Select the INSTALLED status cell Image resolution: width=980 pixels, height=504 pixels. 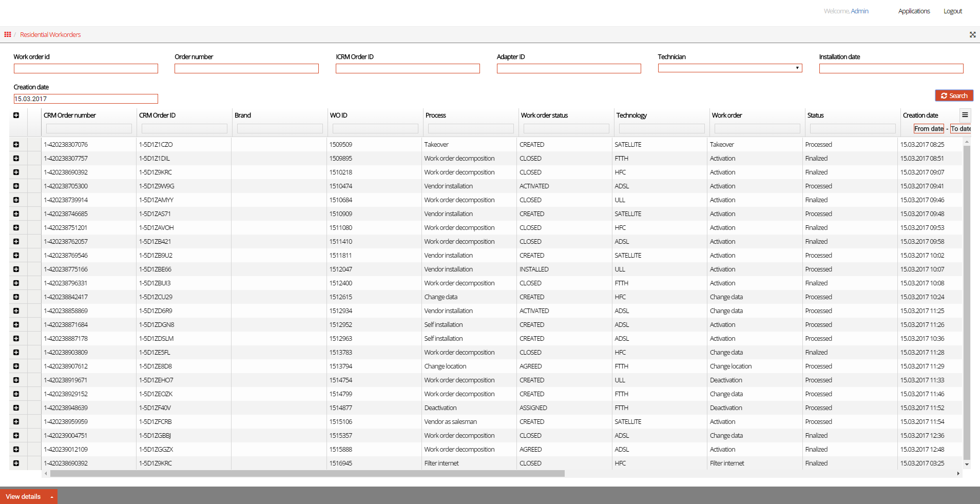[x=565, y=269]
